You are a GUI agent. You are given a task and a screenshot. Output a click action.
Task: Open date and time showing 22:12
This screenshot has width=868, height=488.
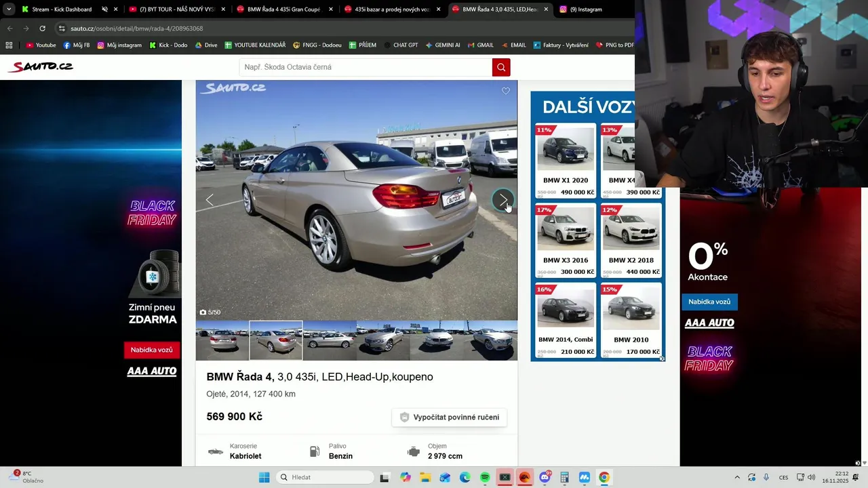pyautogui.click(x=835, y=477)
